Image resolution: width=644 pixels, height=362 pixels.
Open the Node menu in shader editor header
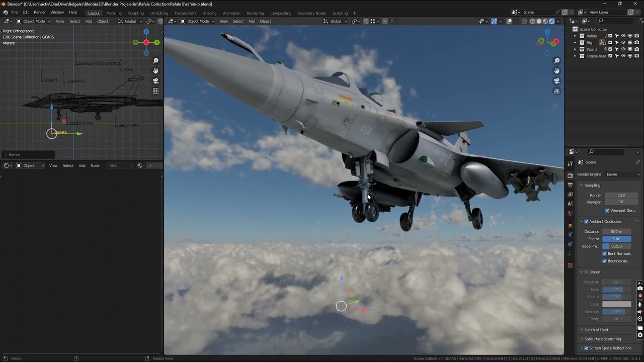(x=95, y=165)
